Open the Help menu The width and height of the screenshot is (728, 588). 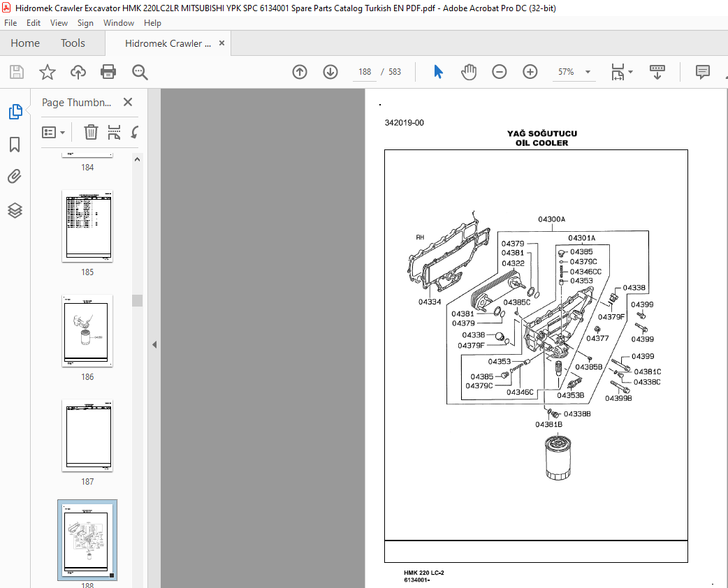point(152,23)
